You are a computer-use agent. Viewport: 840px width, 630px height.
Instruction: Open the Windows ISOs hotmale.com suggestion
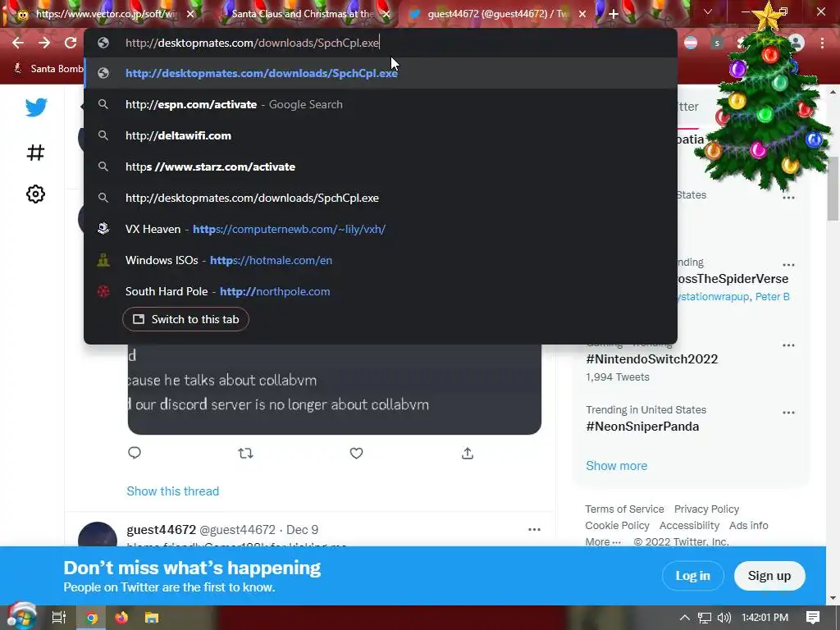click(381, 260)
